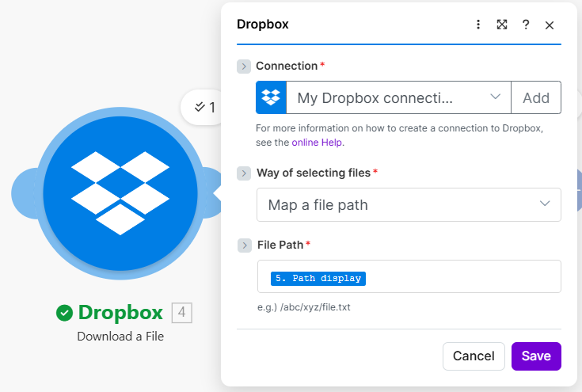Expand the File Path field options

click(x=244, y=245)
